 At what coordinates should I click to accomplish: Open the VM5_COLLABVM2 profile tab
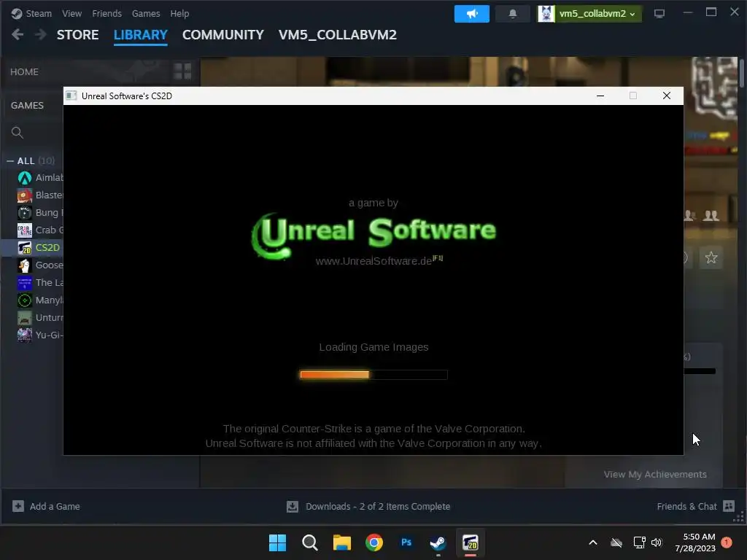tap(337, 35)
